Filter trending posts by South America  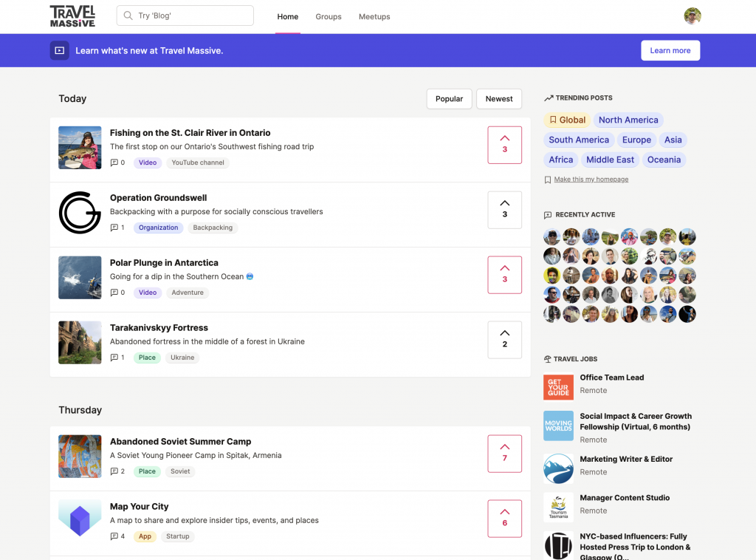pos(579,140)
